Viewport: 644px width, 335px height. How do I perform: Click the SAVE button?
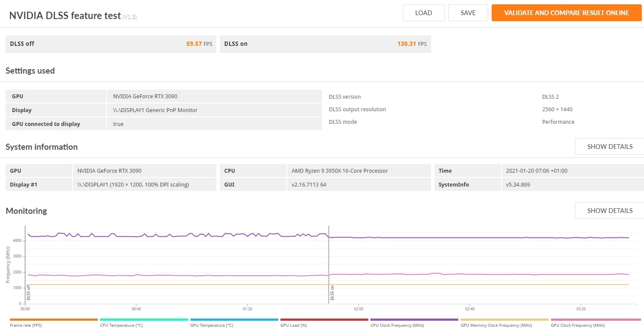tap(468, 13)
